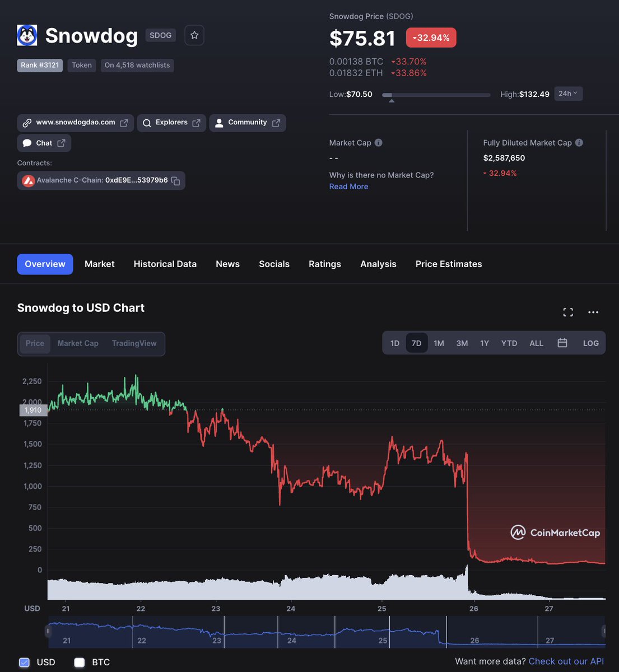619x672 pixels.
Task: Open the Chat link
Action: (x=44, y=143)
